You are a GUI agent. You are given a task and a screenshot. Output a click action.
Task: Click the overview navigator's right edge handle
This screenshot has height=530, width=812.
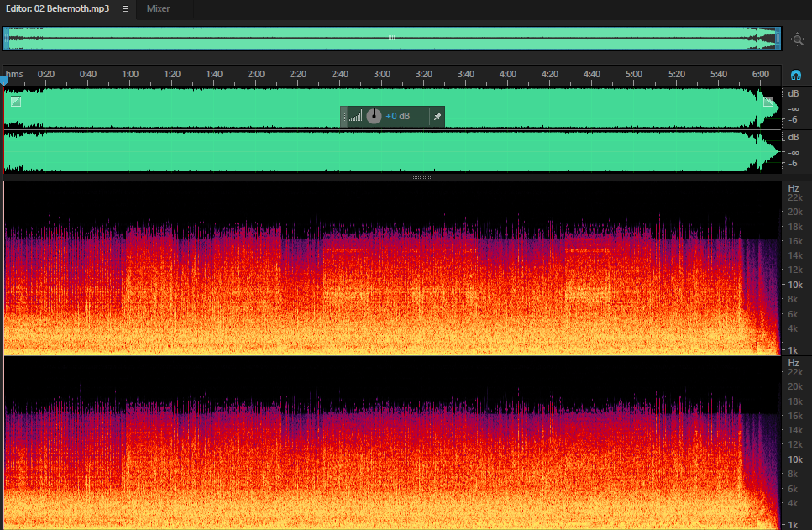[778, 39]
